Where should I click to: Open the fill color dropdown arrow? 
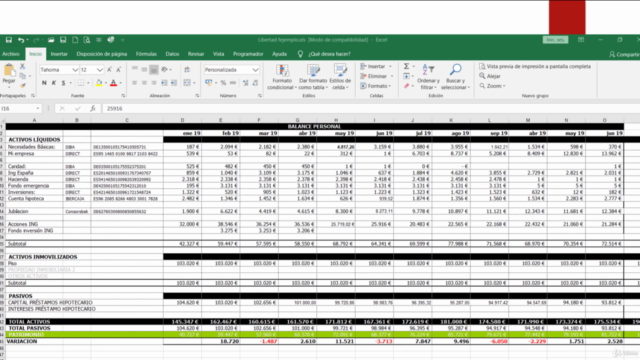[x=106, y=83]
